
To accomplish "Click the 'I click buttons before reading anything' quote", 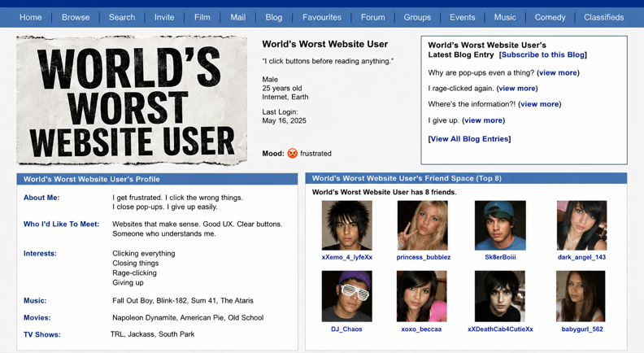I will (x=328, y=61).
